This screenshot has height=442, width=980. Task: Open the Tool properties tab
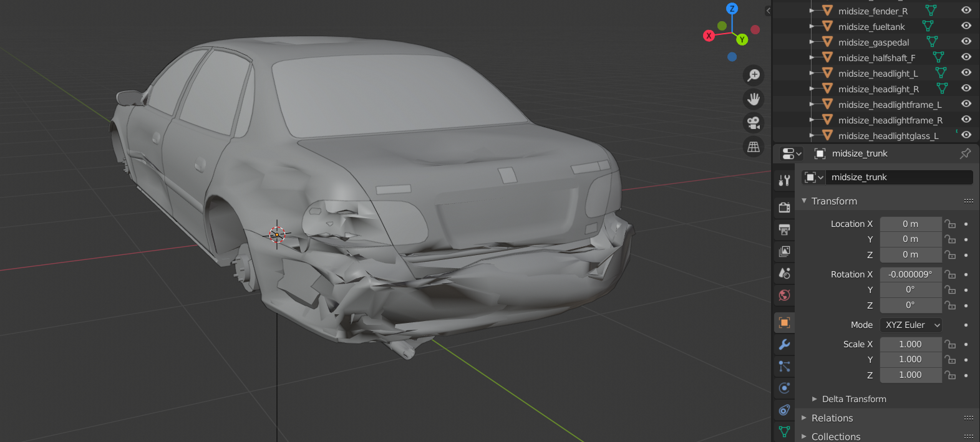pyautogui.click(x=784, y=181)
